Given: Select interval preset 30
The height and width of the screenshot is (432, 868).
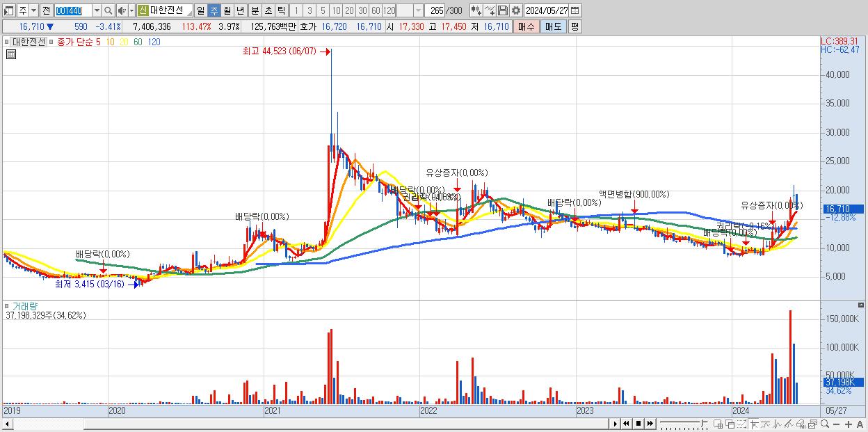Looking at the screenshot, I should coord(362,10).
